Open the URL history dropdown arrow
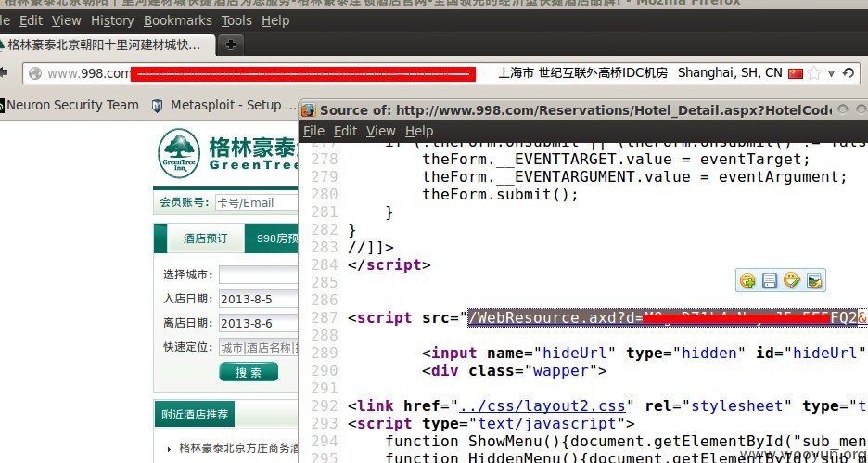Image resolution: width=868 pixels, height=463 pixels. pyautogui.click(x=831, y=73)
